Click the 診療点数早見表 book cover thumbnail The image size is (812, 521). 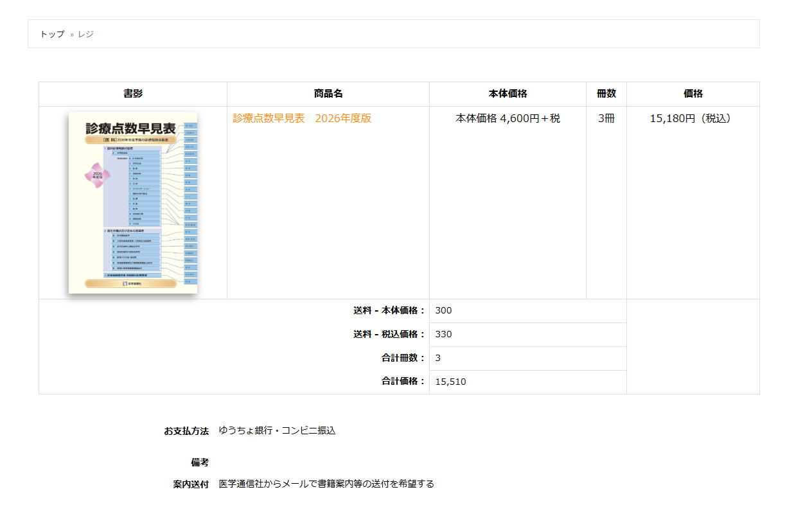(x=133, y=202)
